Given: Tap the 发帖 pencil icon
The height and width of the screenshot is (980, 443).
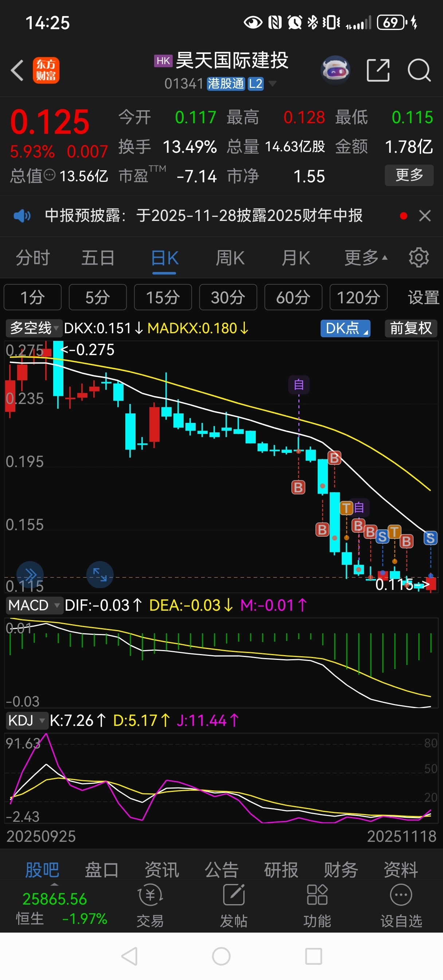Looking at the screenshot, I should (x=234, y=895).
